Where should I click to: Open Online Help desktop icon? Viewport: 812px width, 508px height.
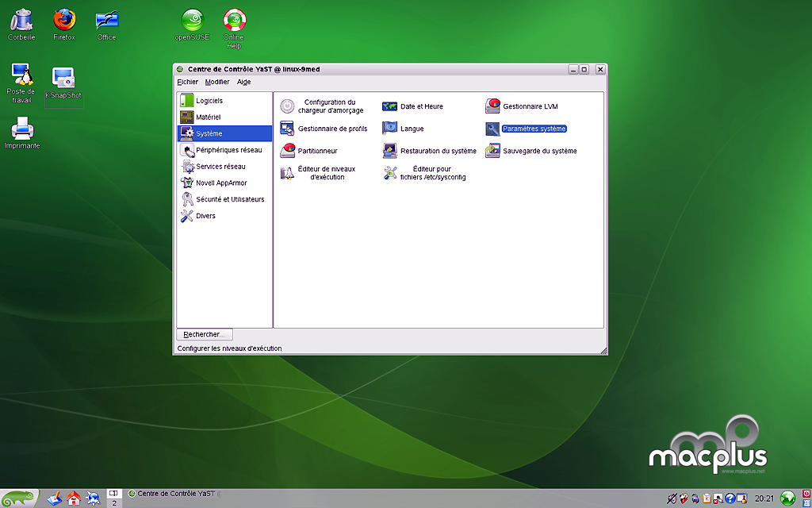(x=234, y=29)
